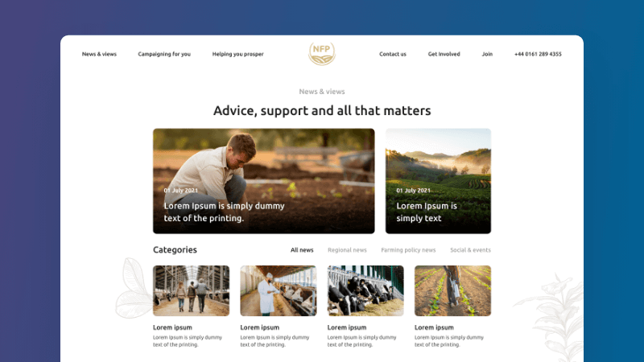Screen dimensions: 644x362
Task: Open thumbnail of seedling crop rows
Action: [452, 290]
